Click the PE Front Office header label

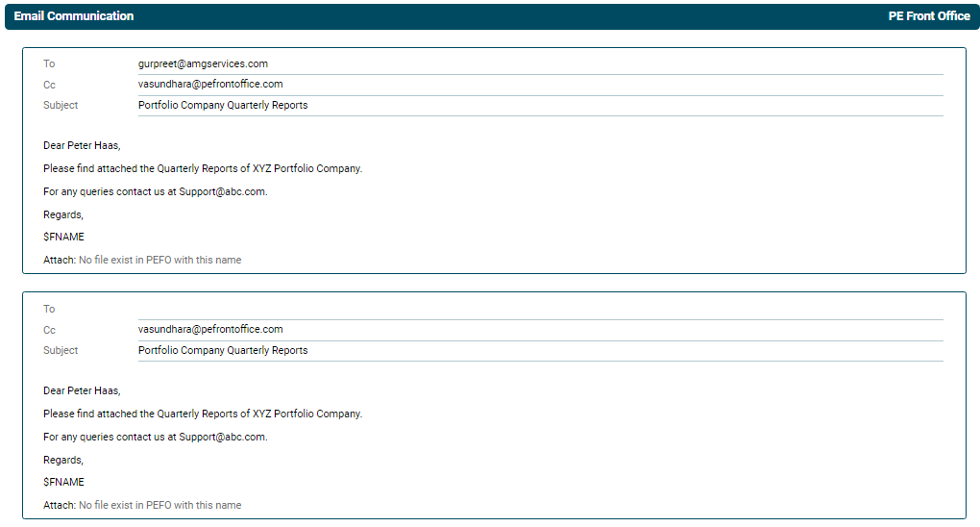pos(929,16)
